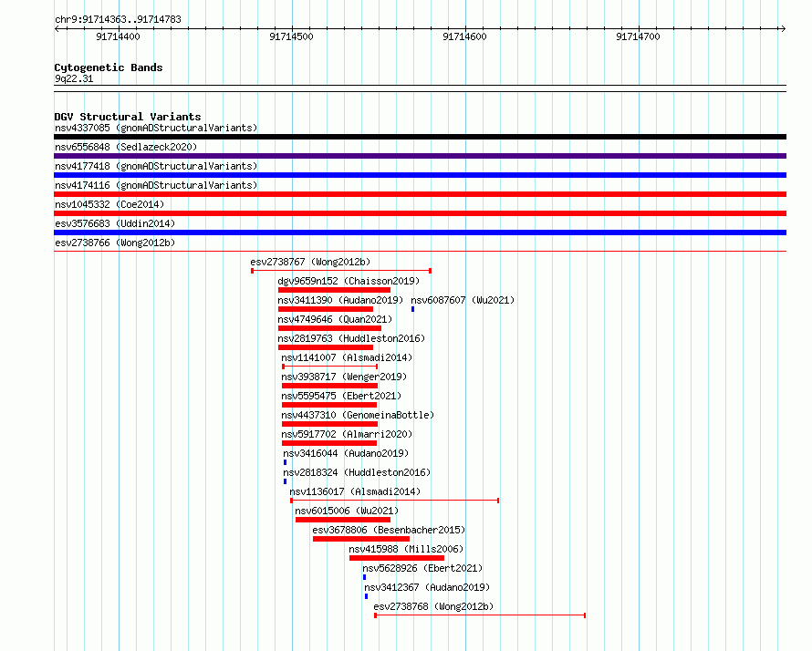Select small blue marker under nsv6087607
This screenshot has width=812, height=651.
click(412, 309)
